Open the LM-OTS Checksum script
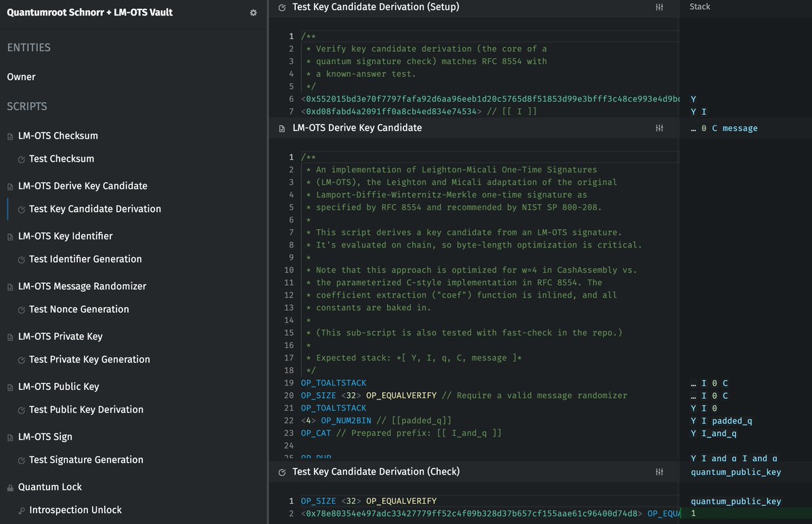Screen dimensions: 812x524 coord(58,135)
